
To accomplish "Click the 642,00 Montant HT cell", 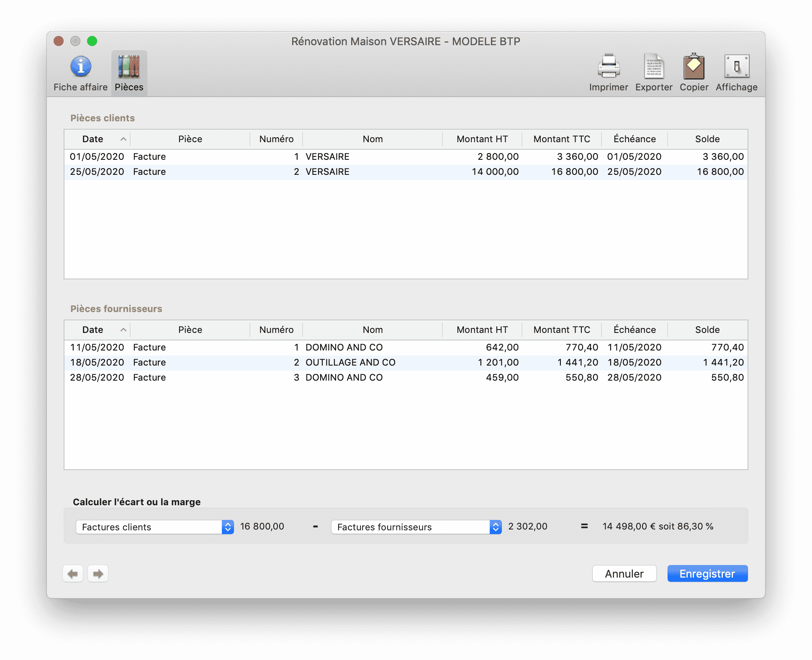I will click(x=502, y=347).
